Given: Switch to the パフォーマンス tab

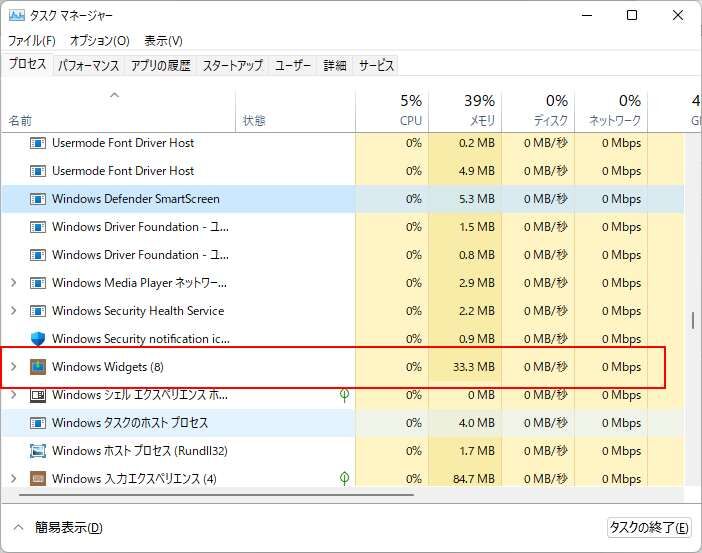Looking at the screenshot, I should pos(89,66).
